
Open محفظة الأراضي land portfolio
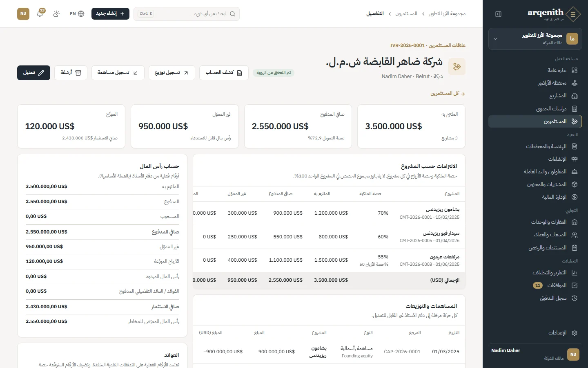[x=535, y=83]
